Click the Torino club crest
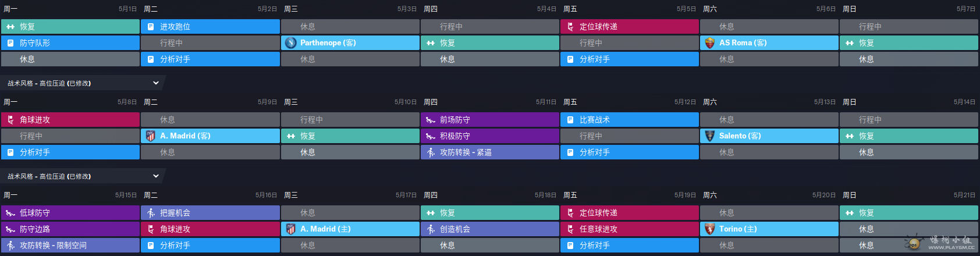The image size is (980, 256). point(709,229)
